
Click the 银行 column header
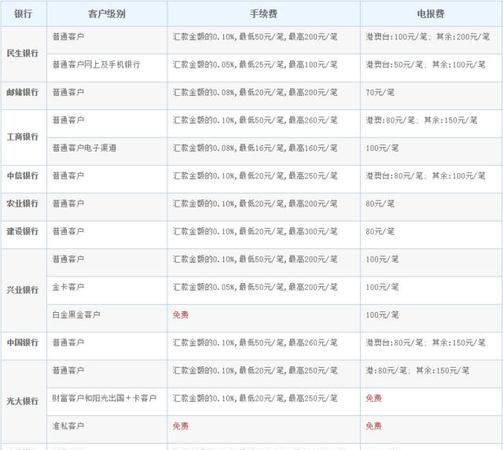point(23,14)
